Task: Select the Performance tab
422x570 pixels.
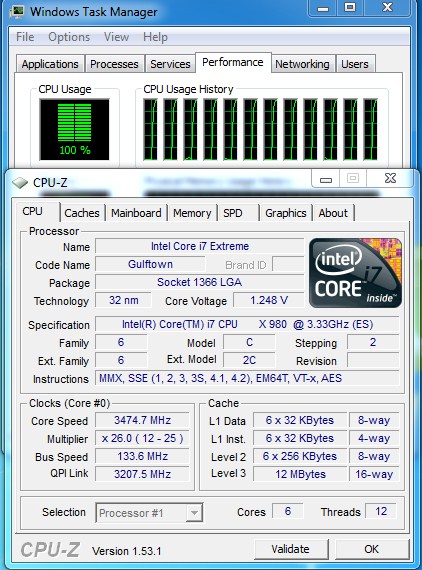Action: [x=233, y=62]
